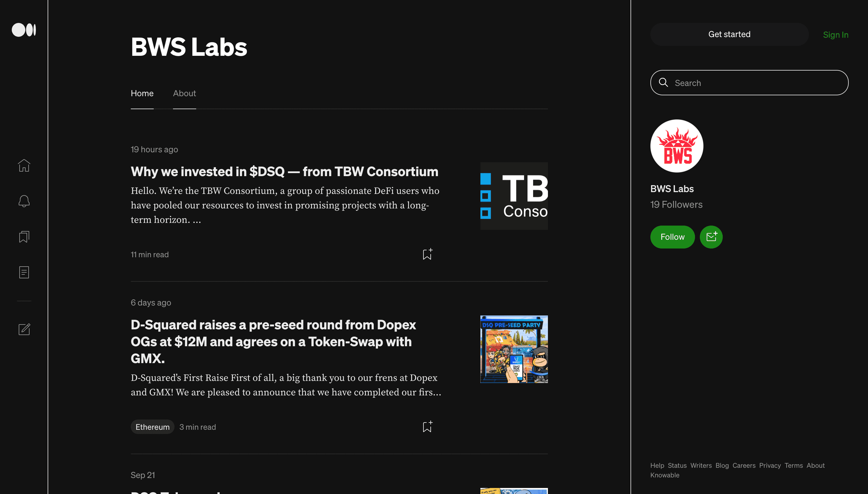Open stories document icon in sidebar
The height and width of the screenshot is (494, 868).
tap(24, 272)
